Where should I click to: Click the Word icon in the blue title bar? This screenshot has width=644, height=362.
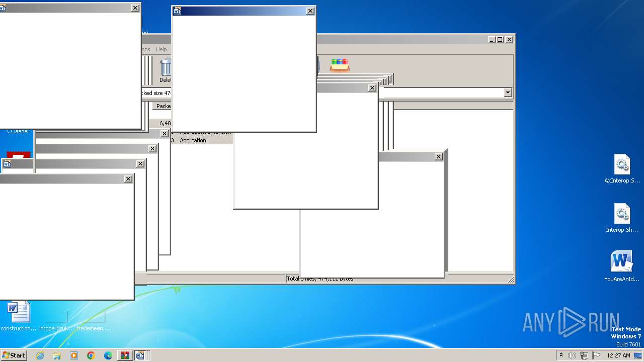click(x=177, y=11)
